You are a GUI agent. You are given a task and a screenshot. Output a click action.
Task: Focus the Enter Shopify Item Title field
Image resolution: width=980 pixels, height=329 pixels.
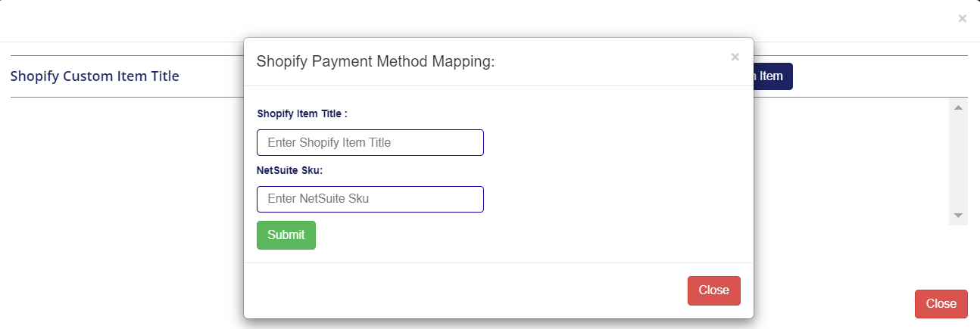tap(370, 142)
